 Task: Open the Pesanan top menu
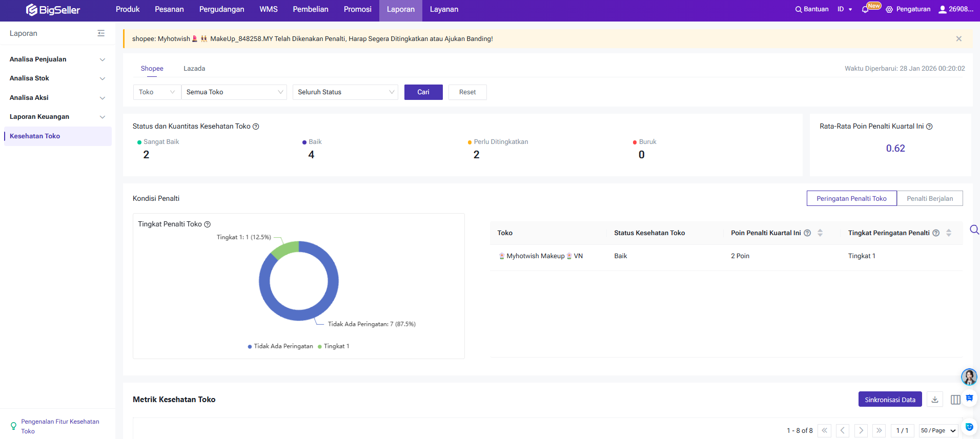coord(169,9)
